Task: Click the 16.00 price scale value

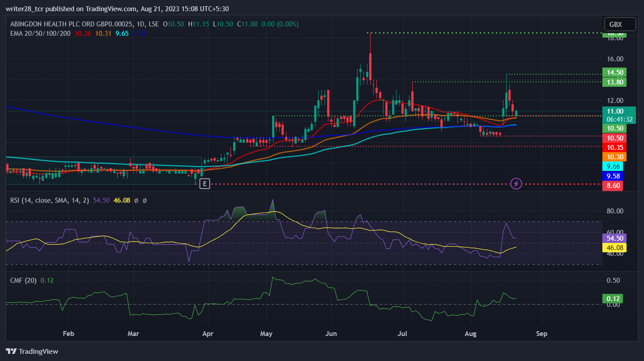Action: (x=615, y=59)
